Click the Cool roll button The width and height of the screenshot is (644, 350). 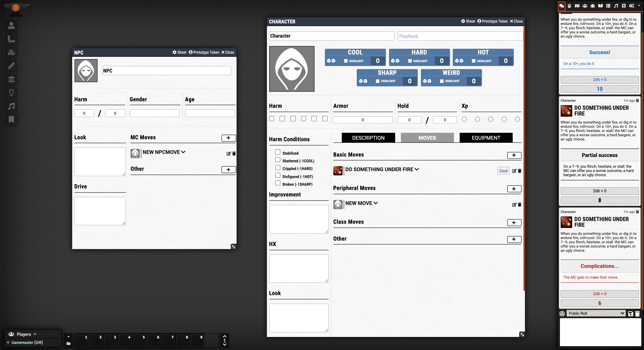503,171
